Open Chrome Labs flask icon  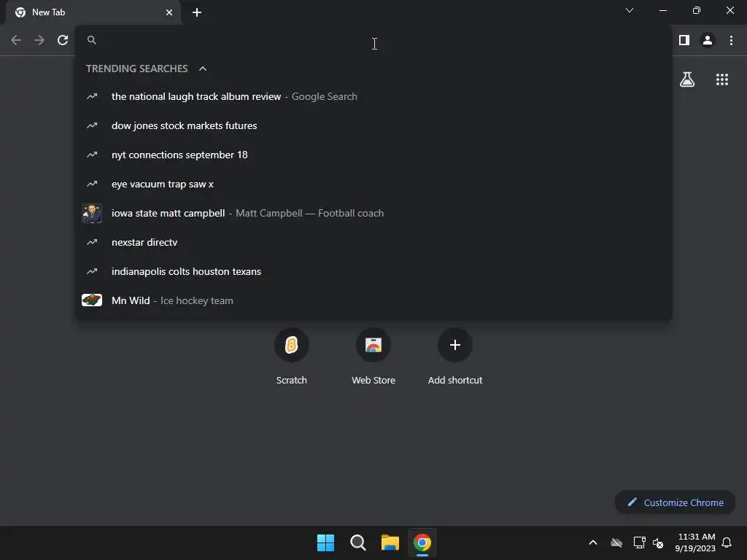pyautogui.click(x=687, y=79)
